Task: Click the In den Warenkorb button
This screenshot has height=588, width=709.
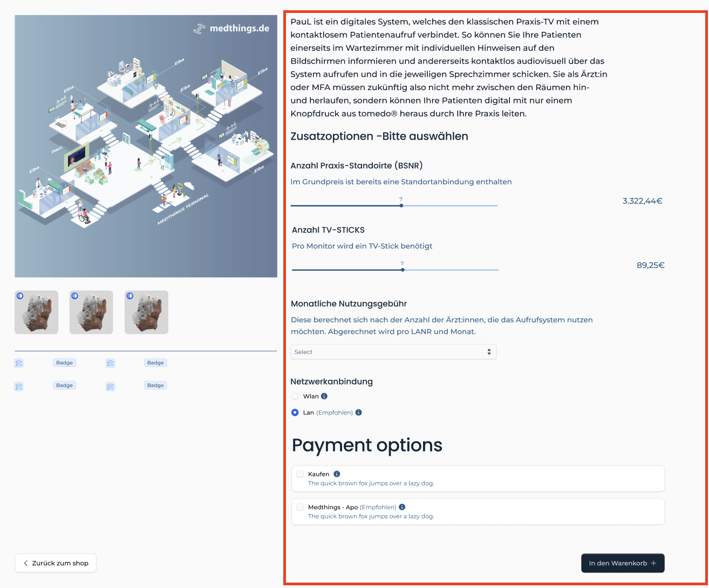Action: 622,563
